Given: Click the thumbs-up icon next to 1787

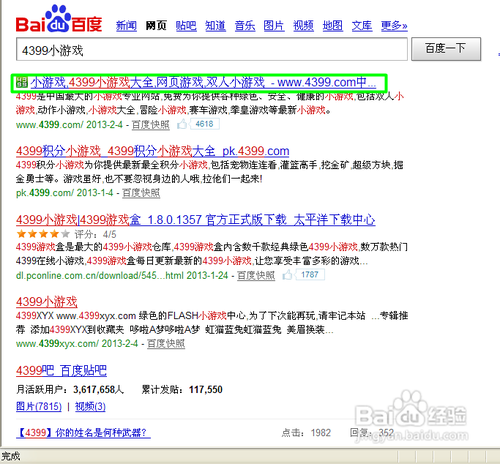Looking at the screenshot, I should tap(287, 275).
